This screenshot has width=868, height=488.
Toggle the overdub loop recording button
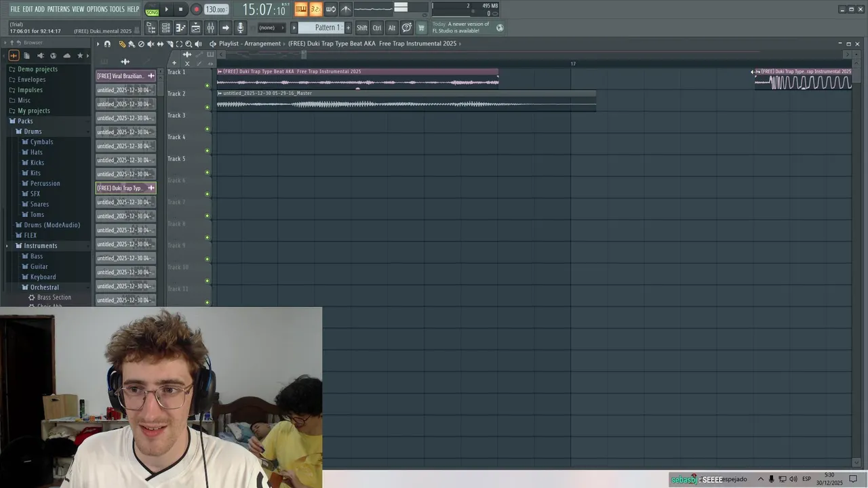331,9
